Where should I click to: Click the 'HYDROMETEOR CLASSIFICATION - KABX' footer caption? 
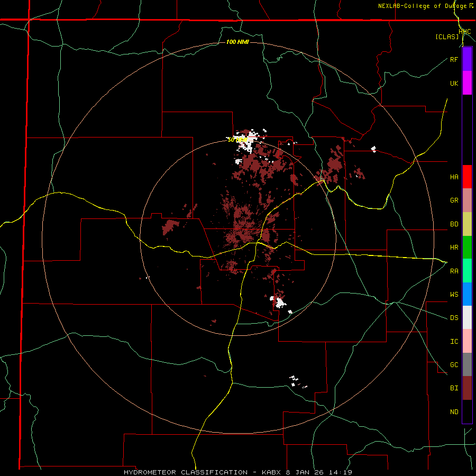point(204,472)
